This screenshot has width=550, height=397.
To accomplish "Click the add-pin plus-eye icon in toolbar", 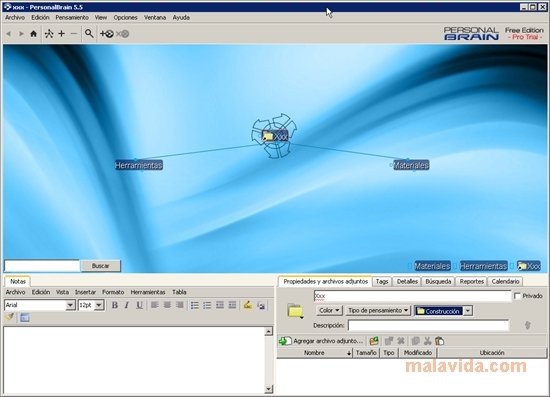I will [x=107, y=34].
